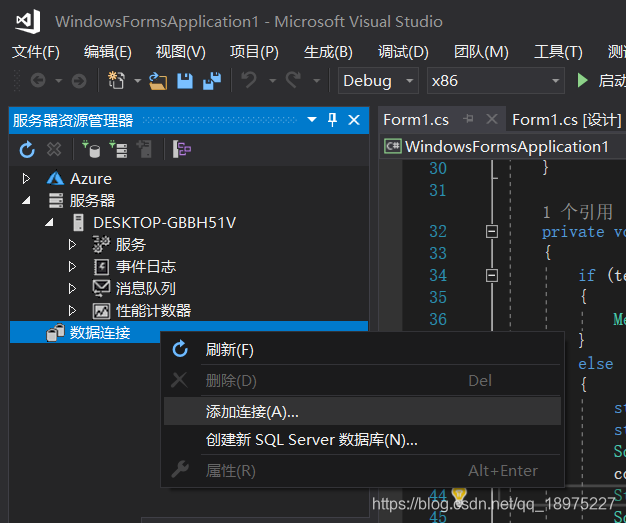Select the DESKTOP-GBBH51V server item

pyautogui.click(x=164, y=222)
